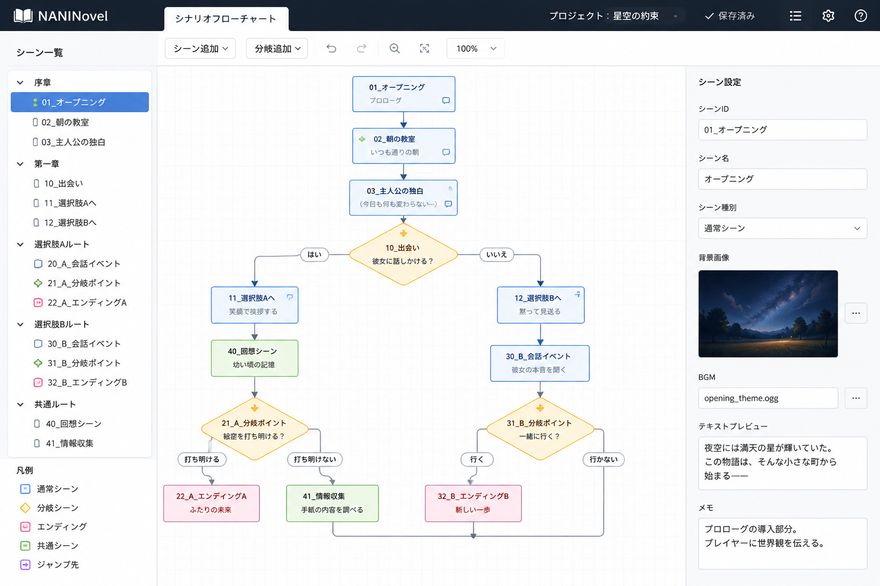Screen dimensions: 880x586
Task: Select 10_出会い in scene list
Action: pos(80,184)
